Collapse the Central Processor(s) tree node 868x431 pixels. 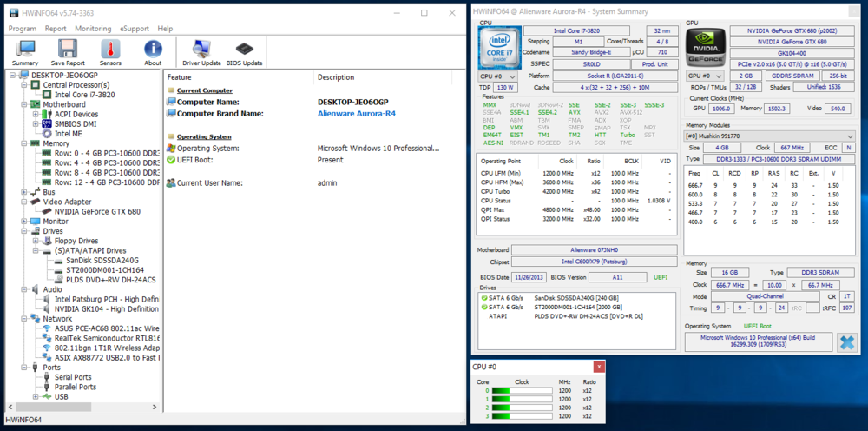click(x=25, y=85)
